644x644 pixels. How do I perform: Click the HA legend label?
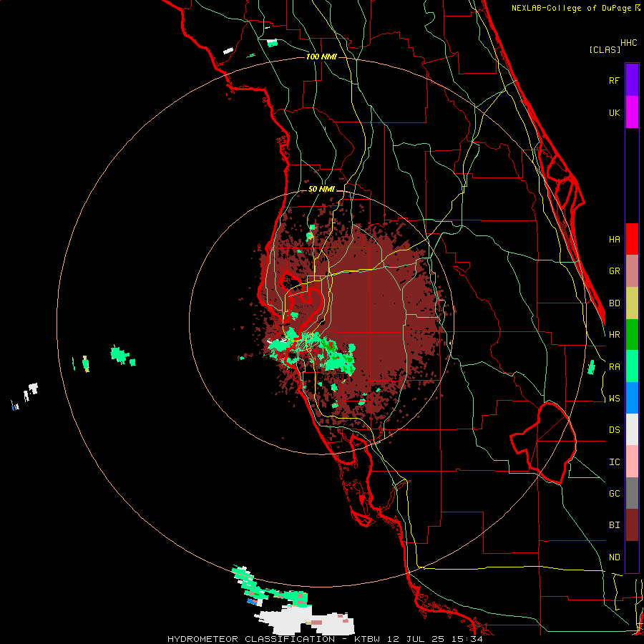[x=614, y=239]
